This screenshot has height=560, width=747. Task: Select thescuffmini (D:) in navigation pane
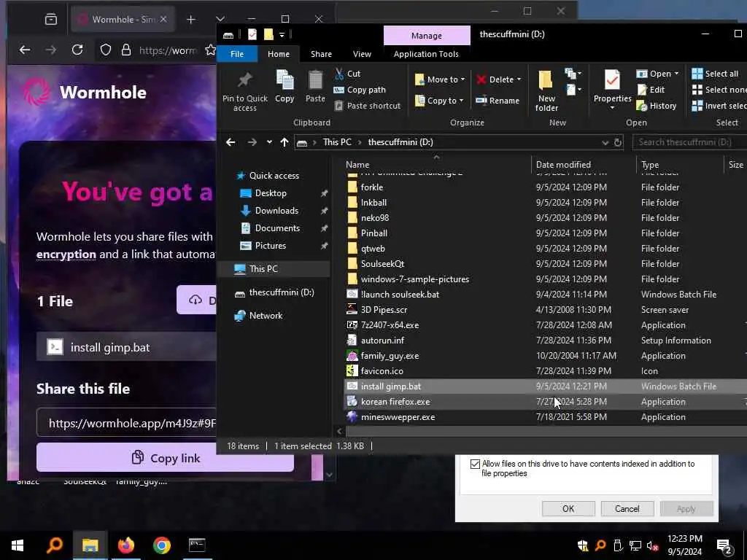click(281, 292)
